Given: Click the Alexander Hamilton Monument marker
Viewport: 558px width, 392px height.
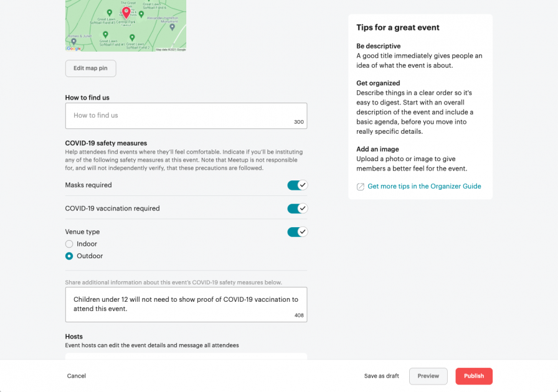Looking at the screenshot, I should click(172, 27).
